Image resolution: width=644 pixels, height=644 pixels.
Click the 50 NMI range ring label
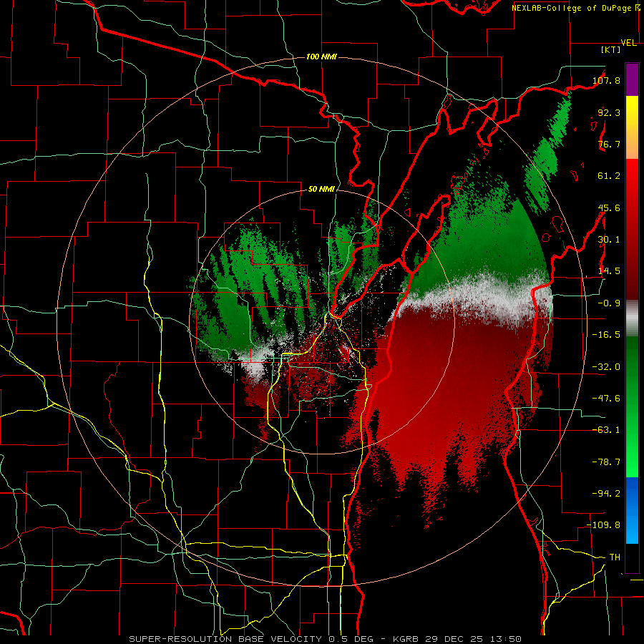[x=321, y=190]
